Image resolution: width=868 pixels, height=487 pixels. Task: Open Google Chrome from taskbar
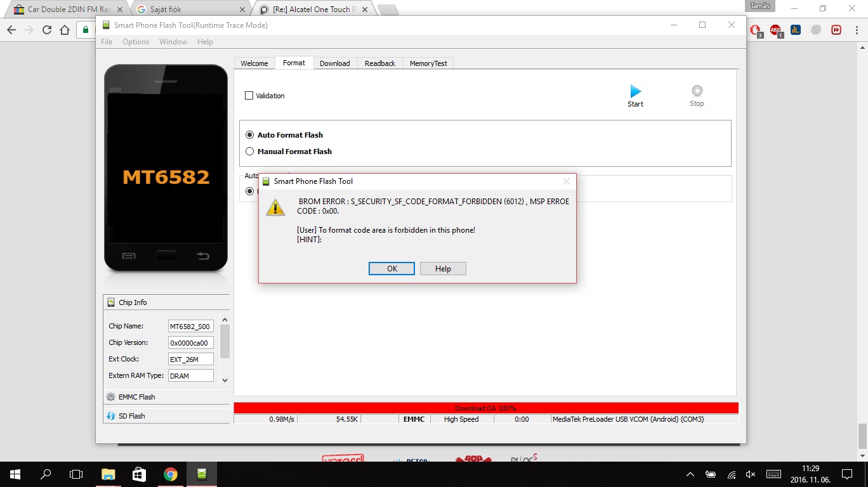(170, 474)
